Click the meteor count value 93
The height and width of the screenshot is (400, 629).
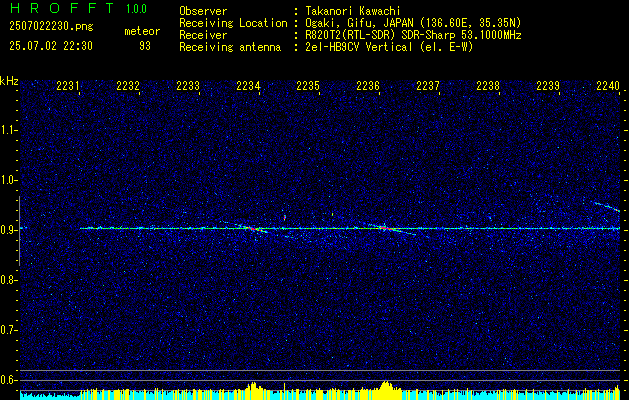click(145, 46)
